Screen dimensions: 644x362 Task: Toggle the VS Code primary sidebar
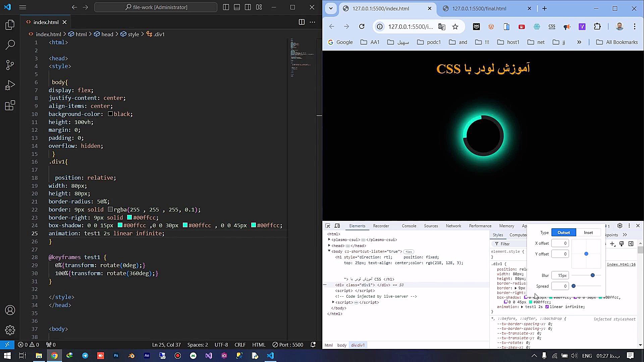pos(226,7)
